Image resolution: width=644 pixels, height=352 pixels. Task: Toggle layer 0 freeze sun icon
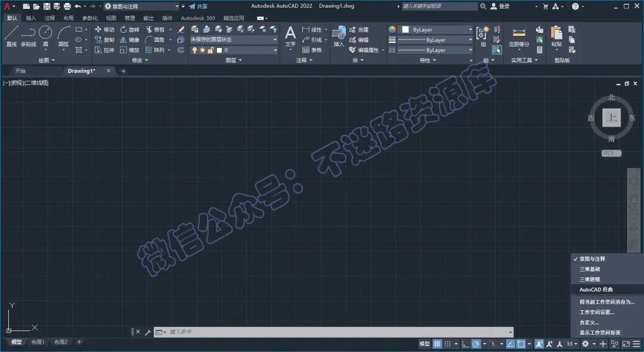[x=203, y=50]
